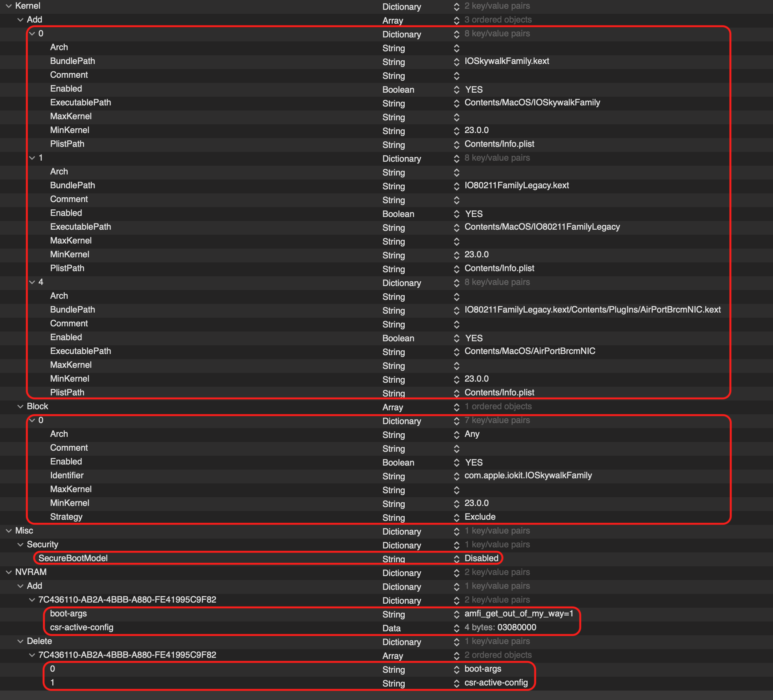The width and height of the screenshot is (773, 700).
Task: Select the AirPortBrcmNIC.kext BundlePath value
Action: tap(592, 310)
